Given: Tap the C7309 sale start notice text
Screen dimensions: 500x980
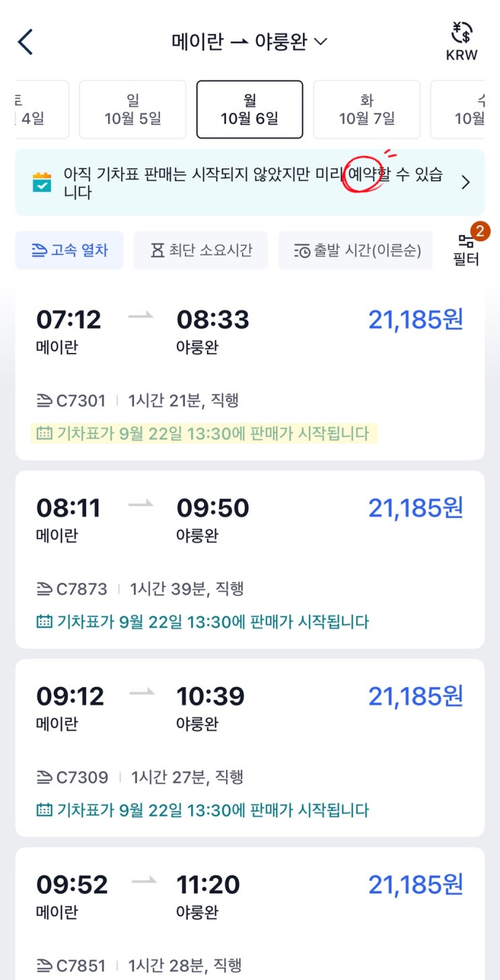Looking at the screenshot, I should pos(212,810).
